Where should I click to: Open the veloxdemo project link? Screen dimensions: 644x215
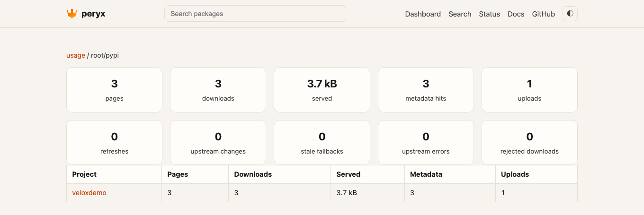click(x=89, y=193)
